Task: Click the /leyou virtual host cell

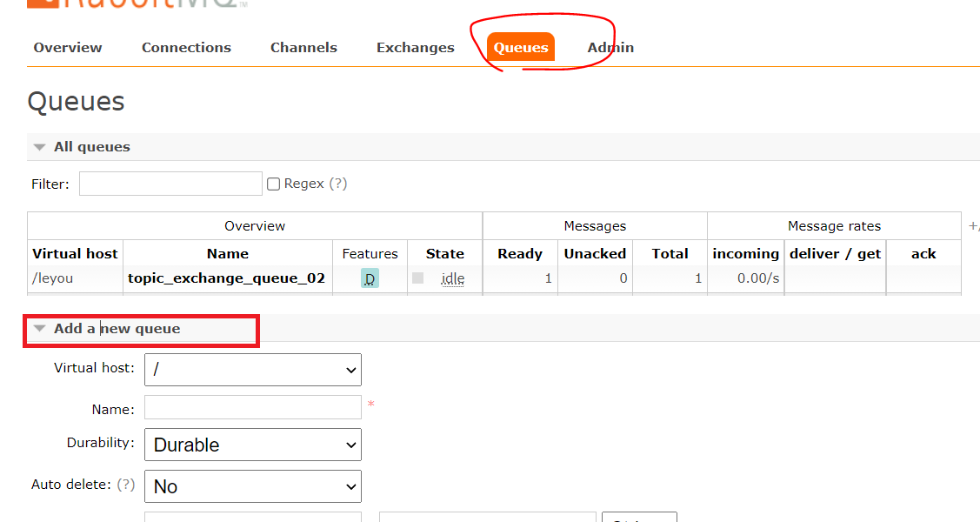Action: point(52,278)
